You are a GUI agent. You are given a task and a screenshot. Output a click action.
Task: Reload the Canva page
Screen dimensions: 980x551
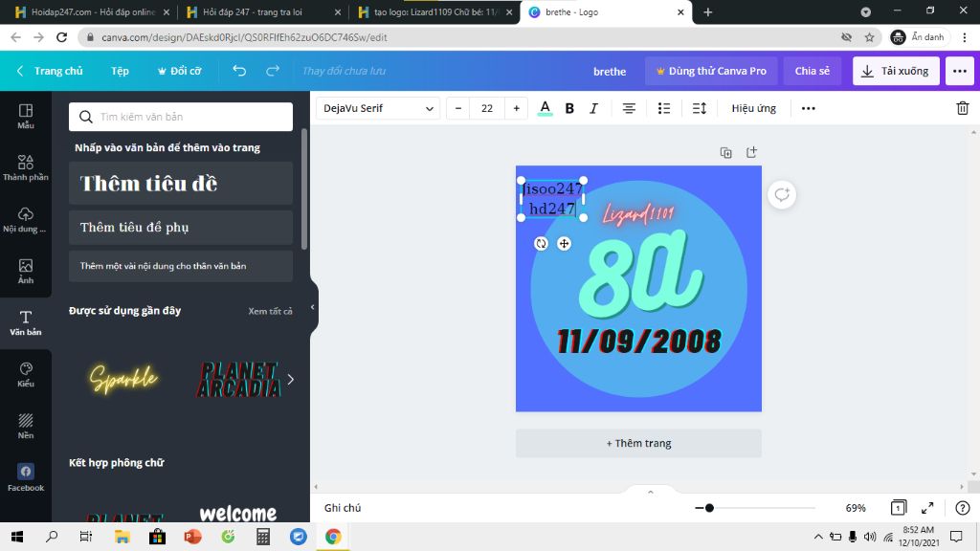click(x=61, y=37)
